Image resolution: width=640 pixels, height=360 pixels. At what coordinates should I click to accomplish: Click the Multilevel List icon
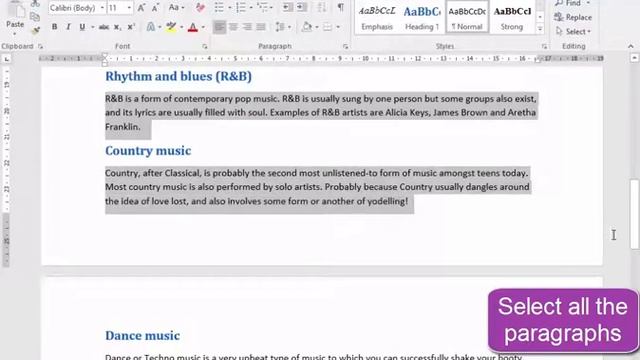click(x=263, y=7)
